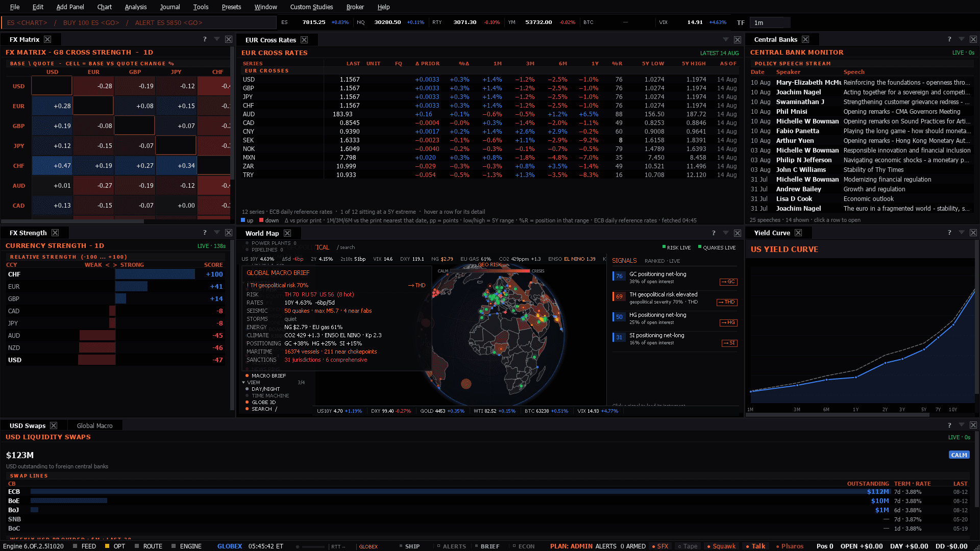Click the FX Matrix horizontal scrollbar
Viewport: 980px width, 551px height.
[72, 221]
